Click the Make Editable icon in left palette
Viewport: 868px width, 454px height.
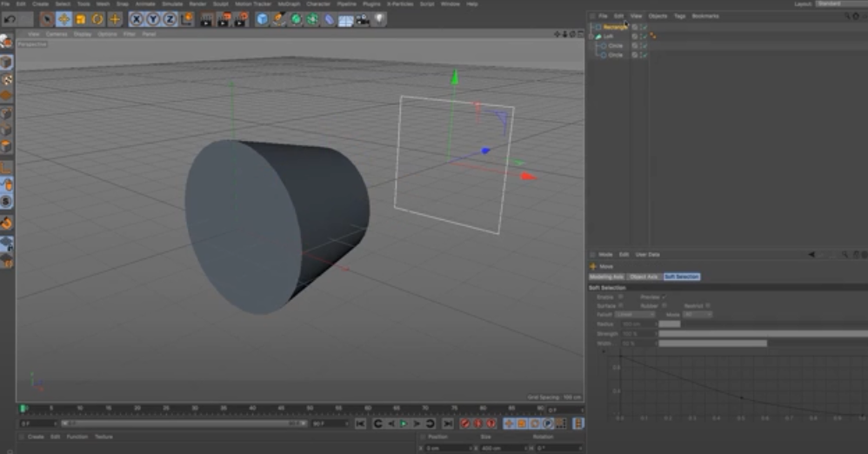[6, 42]
